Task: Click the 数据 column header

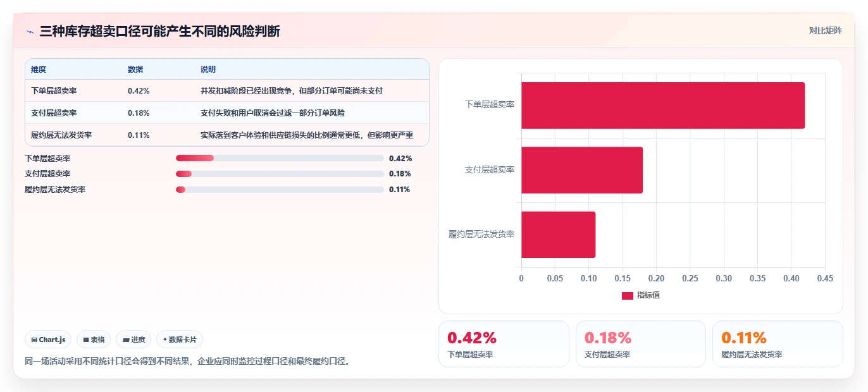Action: (x=135, y=70)
